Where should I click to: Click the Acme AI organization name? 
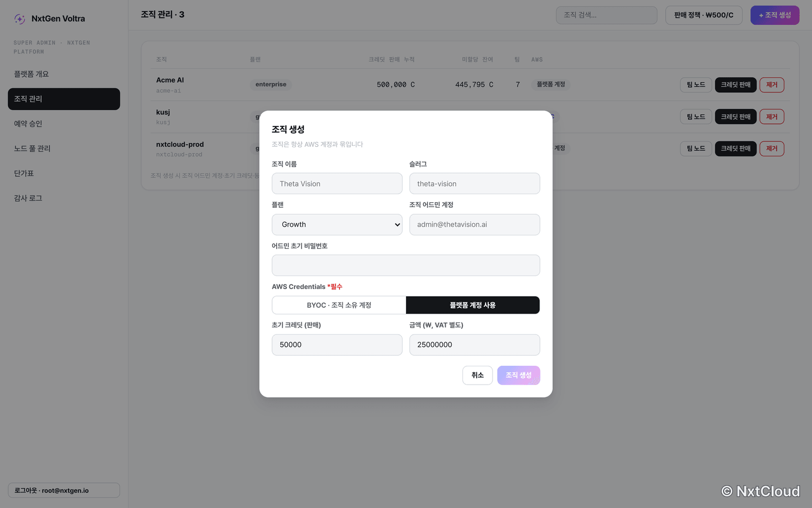[x=170, y=80]
